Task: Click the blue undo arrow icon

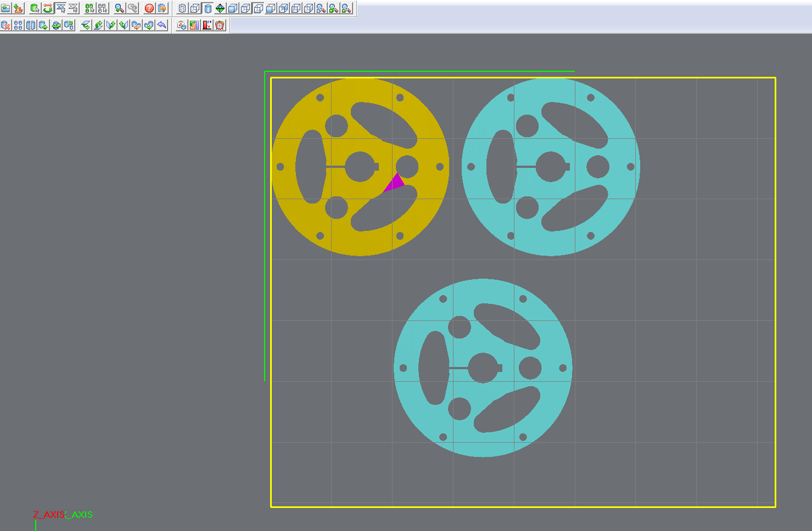Action: point(161,25)
